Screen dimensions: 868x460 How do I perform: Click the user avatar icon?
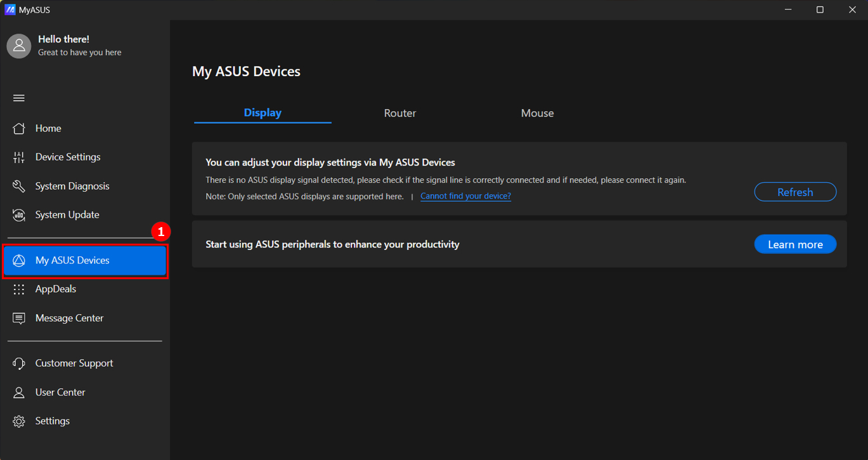pos(19,46)
